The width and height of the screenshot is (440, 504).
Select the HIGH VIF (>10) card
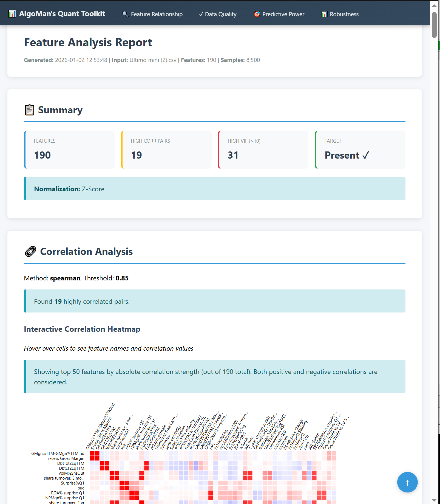coord(263,150)
